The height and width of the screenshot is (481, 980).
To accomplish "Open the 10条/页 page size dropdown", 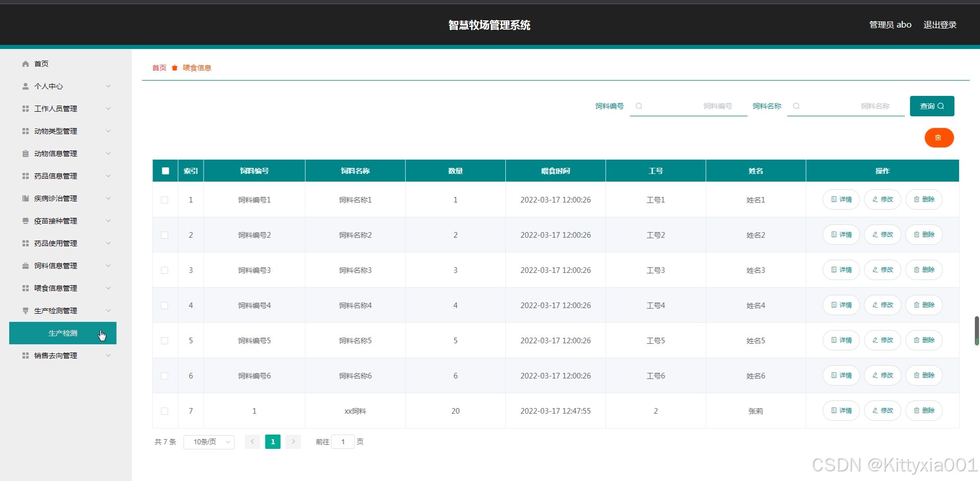I will coord(209,442).
